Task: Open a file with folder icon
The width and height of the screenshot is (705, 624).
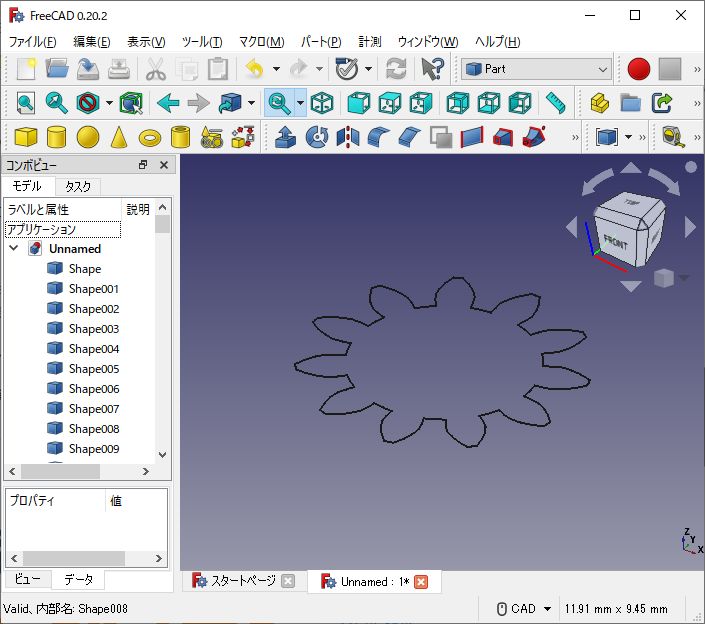Action: click(x=57, y=69)
